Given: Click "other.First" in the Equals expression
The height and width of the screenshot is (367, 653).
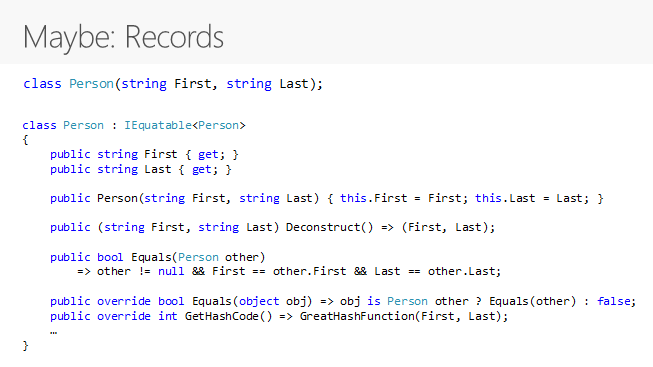Looking at the screenshot, I should pos(309,272).
